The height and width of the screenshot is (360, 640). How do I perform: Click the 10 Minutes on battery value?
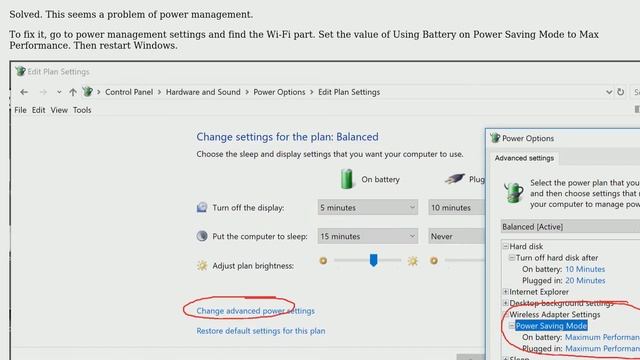pyautogui.click(x=585, y=269)
